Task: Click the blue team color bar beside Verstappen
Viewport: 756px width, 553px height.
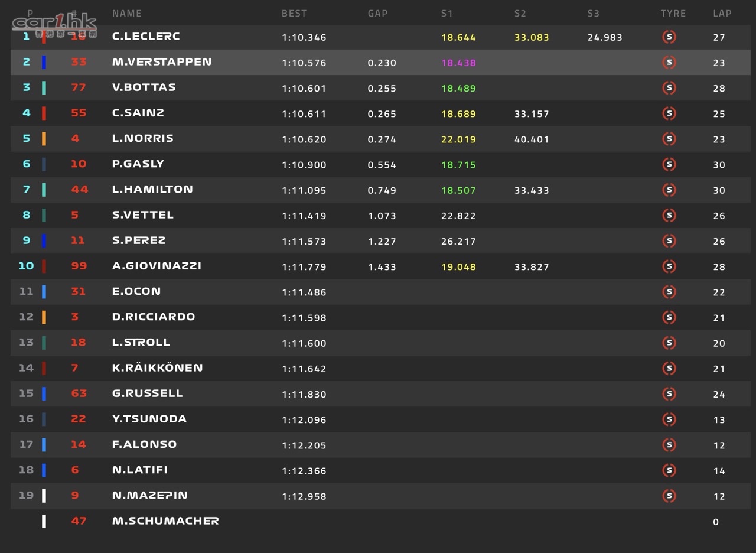Action: pos(44,62)
